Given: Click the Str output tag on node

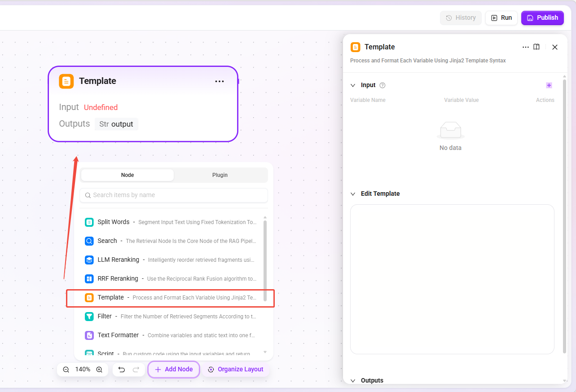Looking at the screenshot, I should tap(116, 124).
